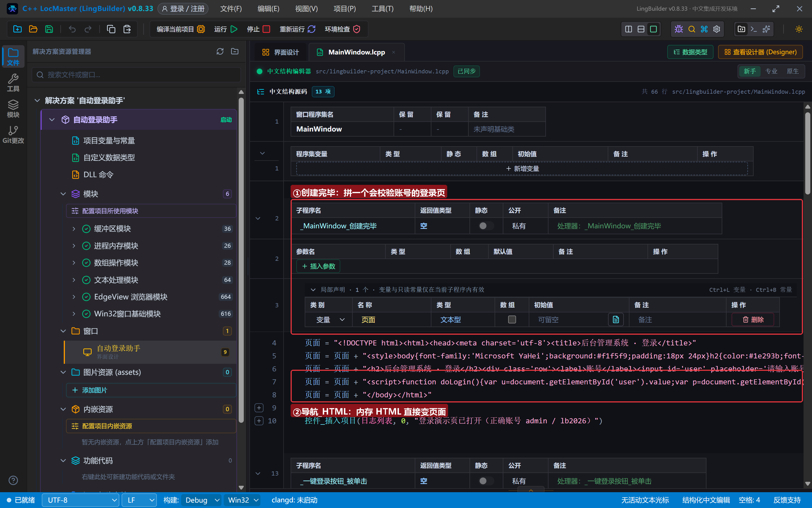This screenshot has height=508, width=812.
Task: Click the new project icon in toolbar
Action: [x=17, y=29]
